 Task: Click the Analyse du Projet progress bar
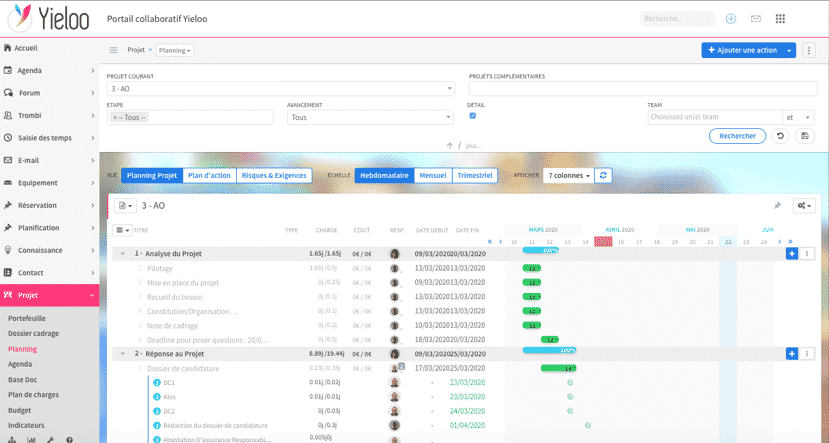tap(540, 250)
